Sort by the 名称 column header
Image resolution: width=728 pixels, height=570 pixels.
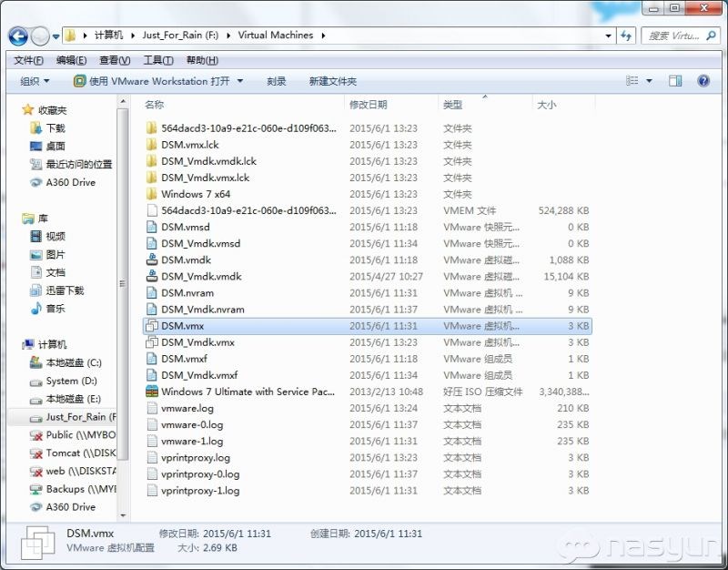[154, 105]
